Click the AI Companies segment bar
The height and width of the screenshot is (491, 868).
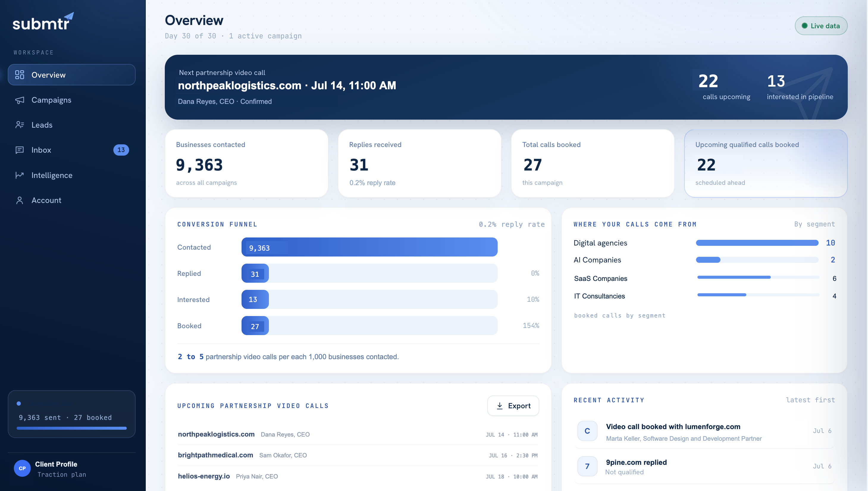tap(757, 260)
